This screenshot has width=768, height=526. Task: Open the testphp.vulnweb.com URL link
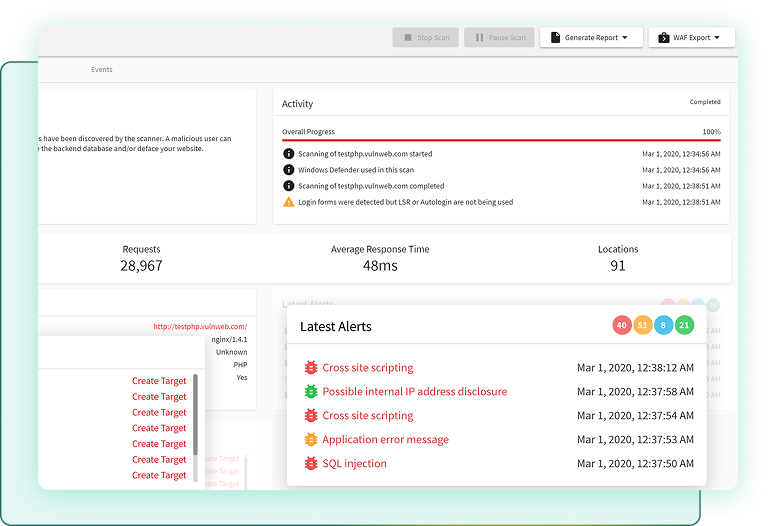(200, 326)
